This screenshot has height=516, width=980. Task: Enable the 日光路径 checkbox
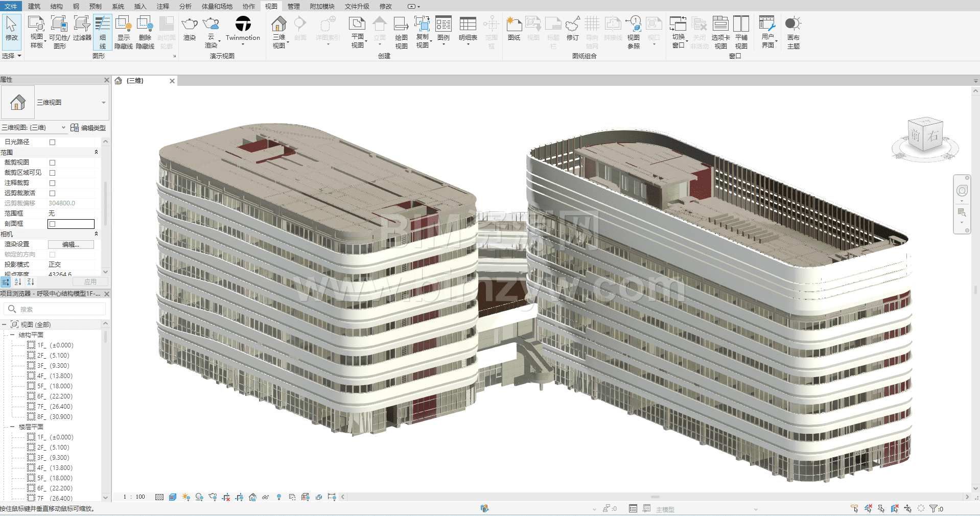pos(52,142)
